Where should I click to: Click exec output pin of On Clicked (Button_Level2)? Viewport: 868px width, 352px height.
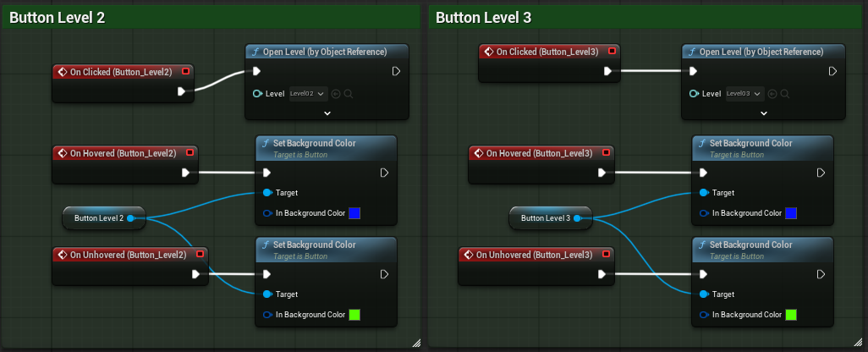click(x=182, y=91)
